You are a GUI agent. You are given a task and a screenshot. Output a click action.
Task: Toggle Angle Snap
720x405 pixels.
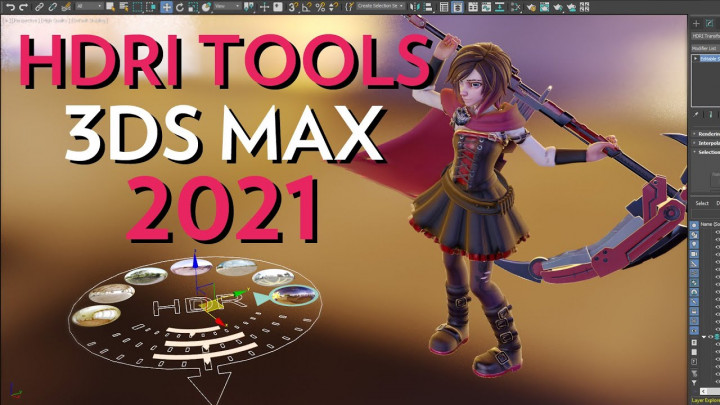click(x=306, y=7)
